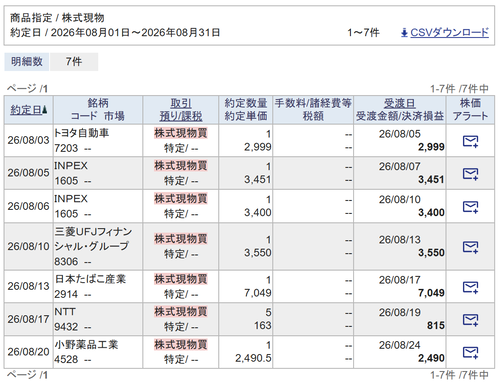Select 株式現物買 label in NTT row

[x=181, y=312]
